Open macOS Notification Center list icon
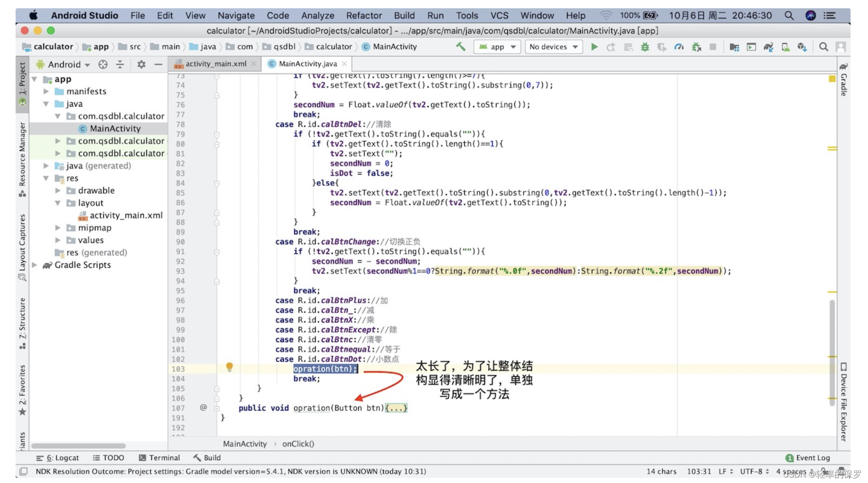The height and width of the screenshot is (483, 868). coord(829,15)
